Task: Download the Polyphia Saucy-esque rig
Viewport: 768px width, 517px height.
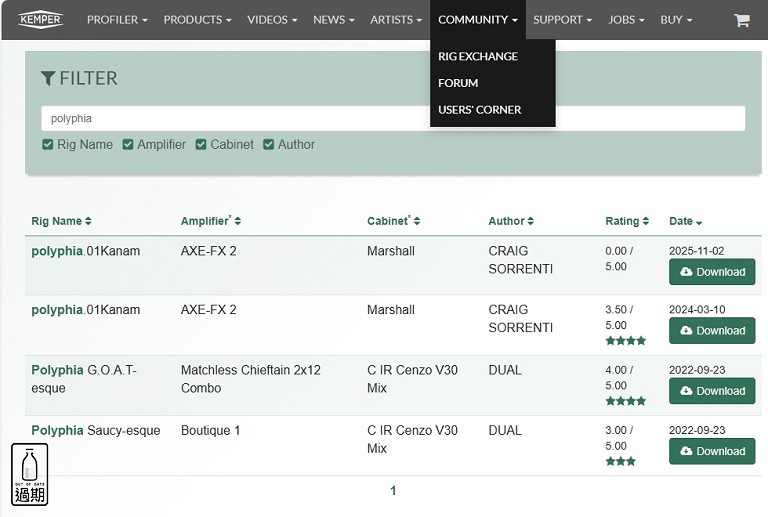Action: (x=712, y=451)
